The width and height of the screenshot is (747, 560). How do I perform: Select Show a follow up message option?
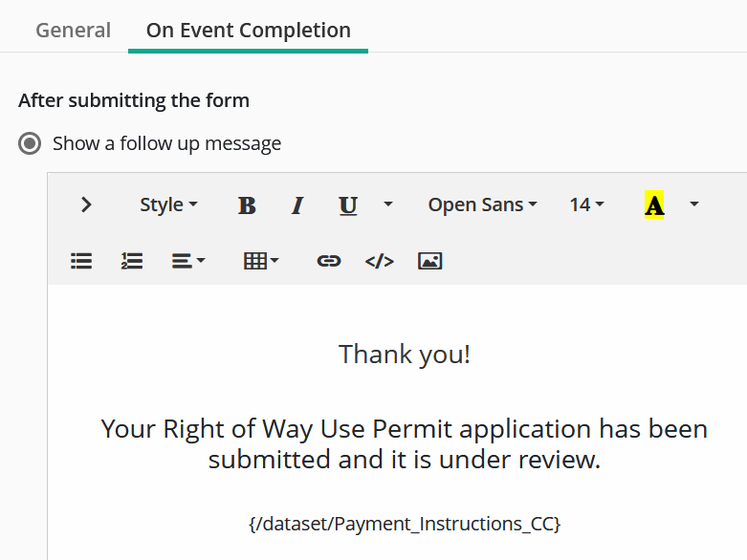(x=31, y=144)
